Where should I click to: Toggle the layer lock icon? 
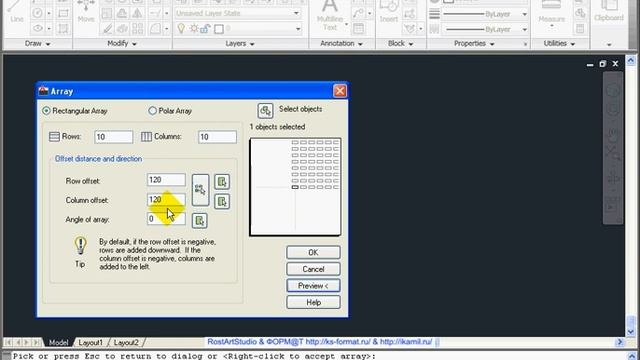[205, 29]
